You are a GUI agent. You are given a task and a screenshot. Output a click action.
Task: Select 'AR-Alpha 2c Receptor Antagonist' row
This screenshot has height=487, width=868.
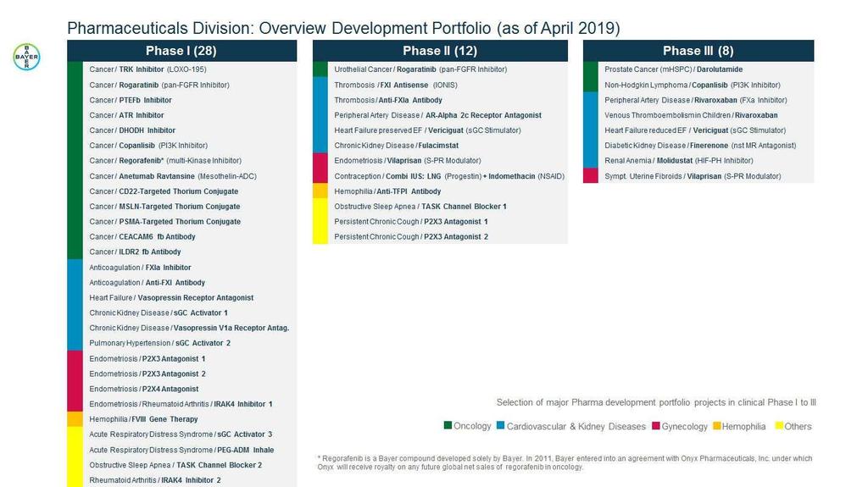pos(440,115)
